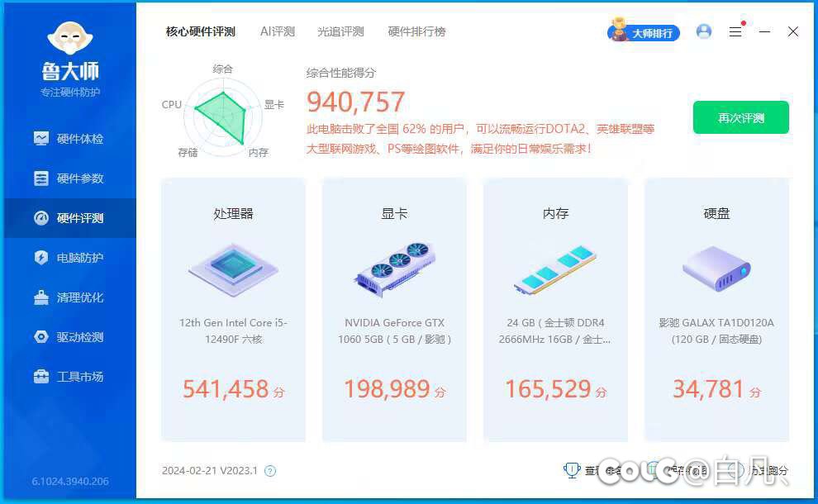This screenshot has height=504, width=818.
Task: Click the 2024-02-21 V2023.1 version text
Action: coord(210,471)
